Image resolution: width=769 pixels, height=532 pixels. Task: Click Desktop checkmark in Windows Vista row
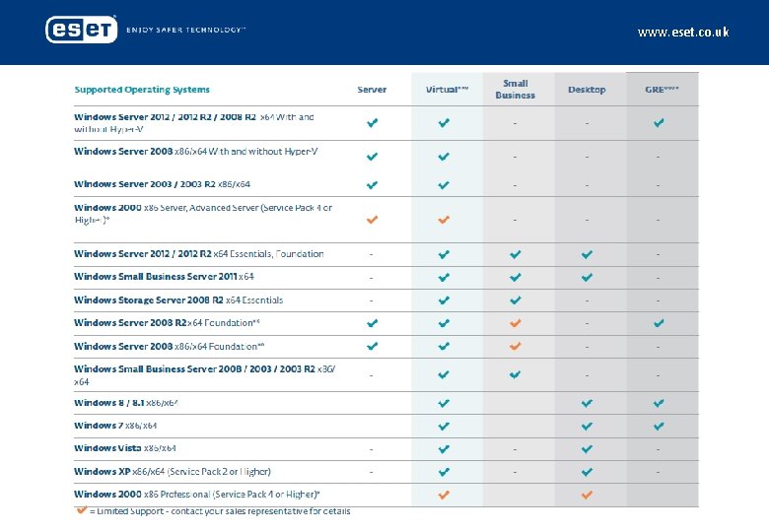coord(588,448)
